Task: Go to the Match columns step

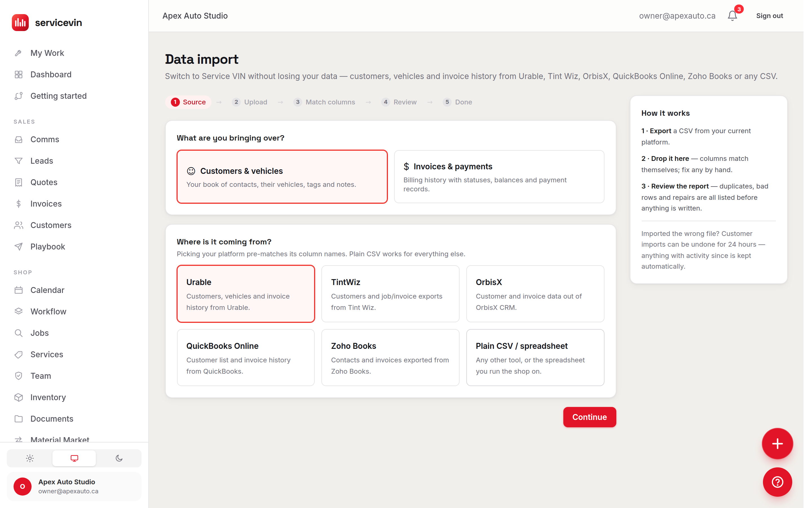Action: [x=324, y=102]
